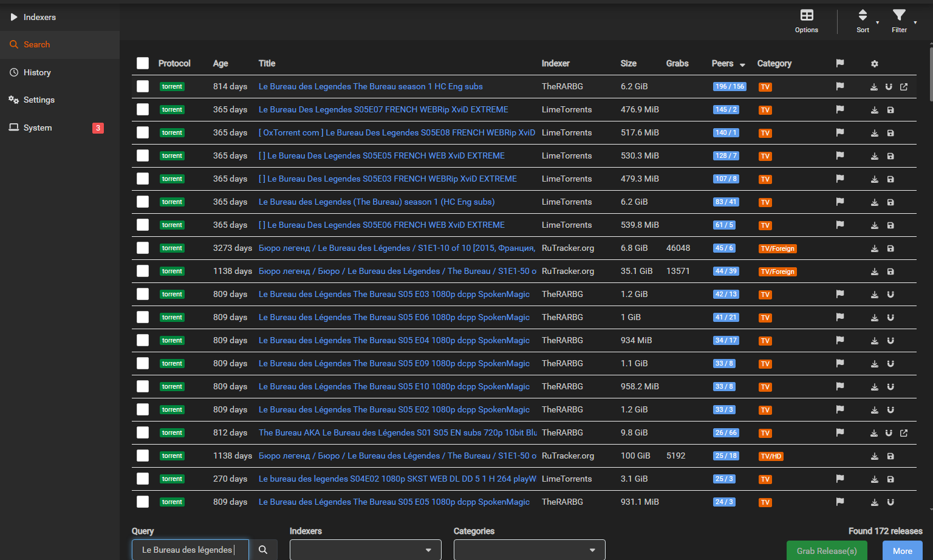Open the Sort dropdown menu
The image size is (933, 560).
click(x=863, y=21)
